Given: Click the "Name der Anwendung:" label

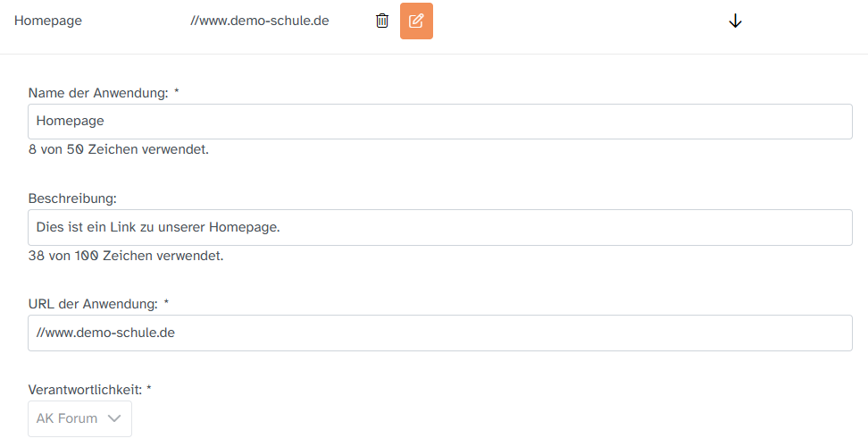Looking at the screenshot, I should pyautogui.click(x=98, y=92).
